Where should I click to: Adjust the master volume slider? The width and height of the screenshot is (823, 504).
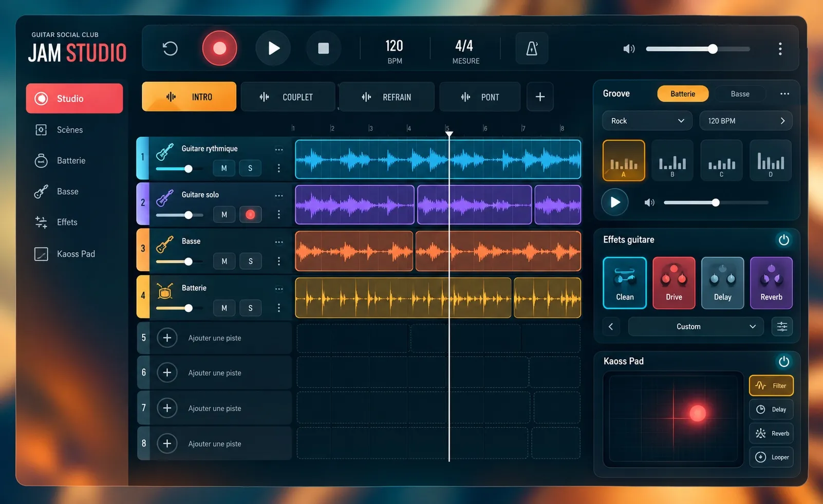click(x=698, y=49)
